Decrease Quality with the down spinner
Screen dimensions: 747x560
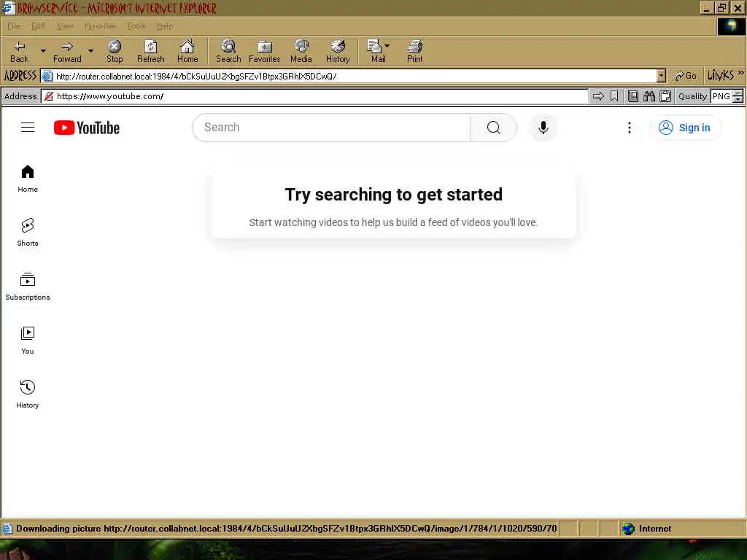pyautogui.click(x=738, y=99)
